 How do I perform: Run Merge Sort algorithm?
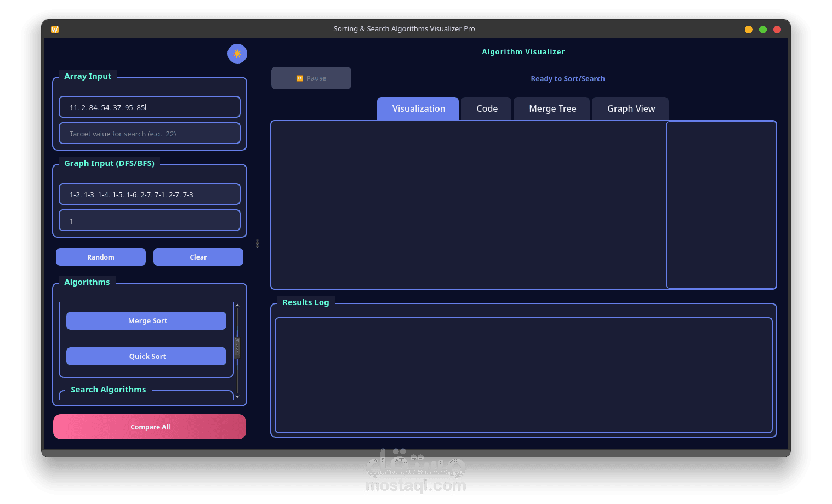pos(146,321)
